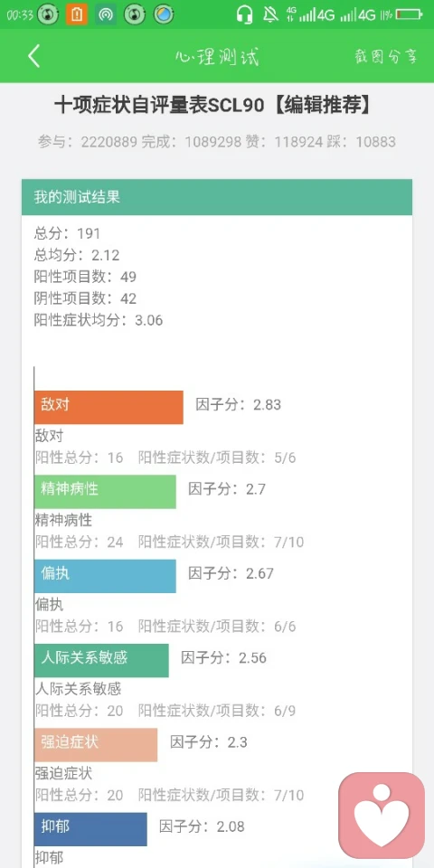Viewport: 434px width, 868px height.
Task: Select the blue 偏执 factor bar
Action: [105, 576]
